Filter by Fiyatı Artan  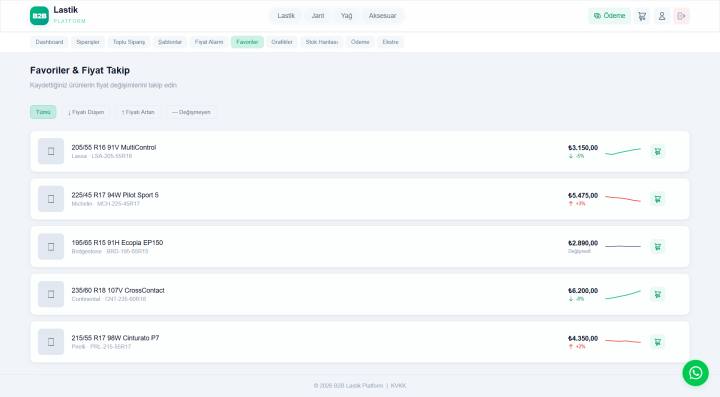138,112
